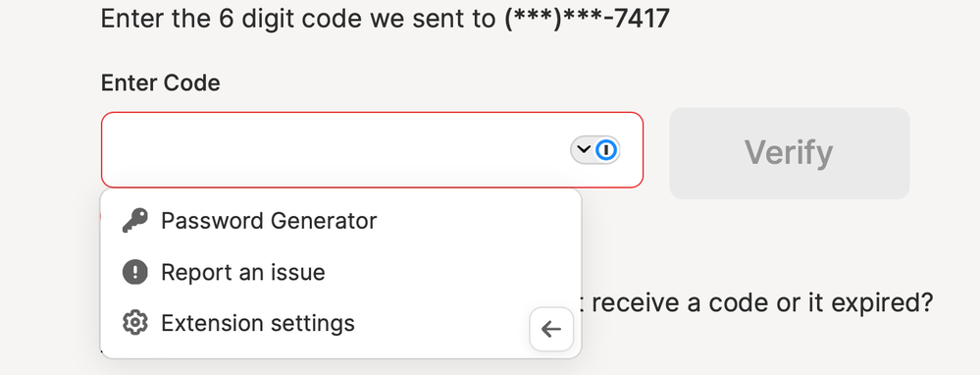Image resolution: width=980 pixels, height=375 pixels.
Task: Click the 'receive a code or it expired?' text
Action: pyautogui.click(x=762, y=303)
